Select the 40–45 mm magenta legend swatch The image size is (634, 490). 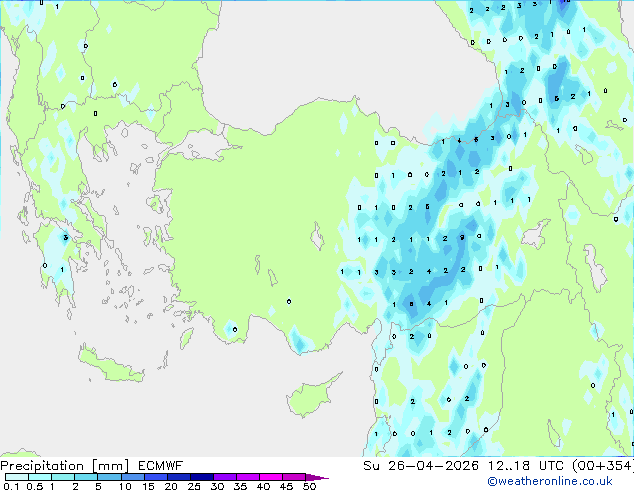tap(271, 477)
